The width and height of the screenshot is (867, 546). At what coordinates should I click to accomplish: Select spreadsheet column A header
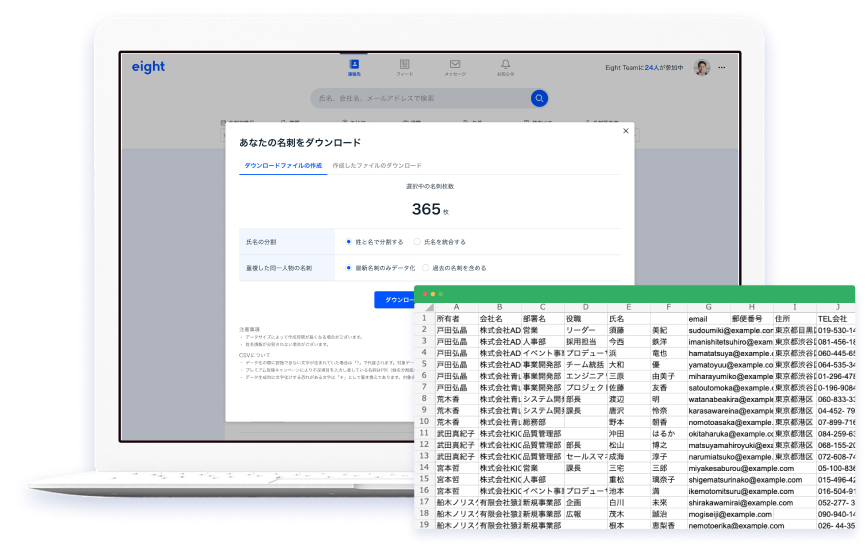click(x=456, y=307)
